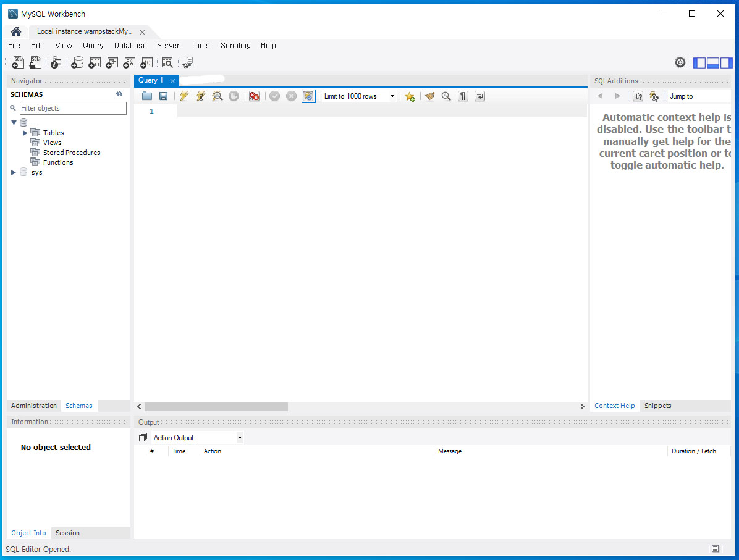Open inspector for selected object icon
This screenshot has height=560, width=739.
point(56,62)
